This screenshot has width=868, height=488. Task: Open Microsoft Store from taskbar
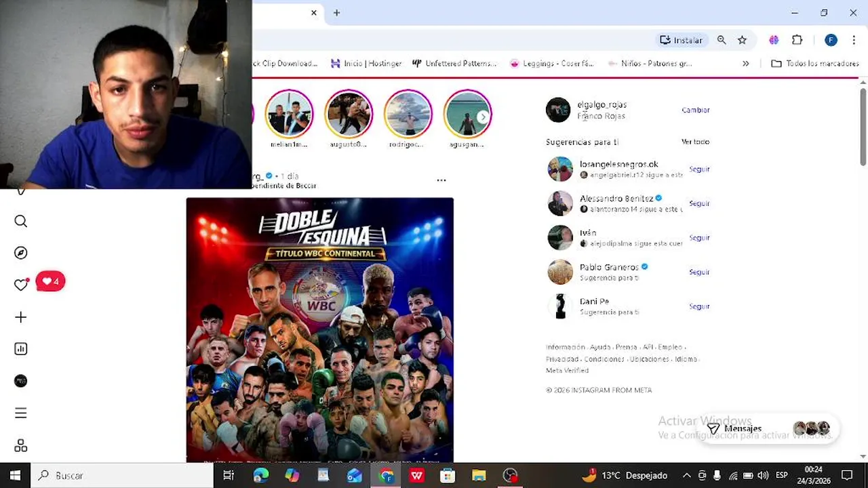(448, 475)
